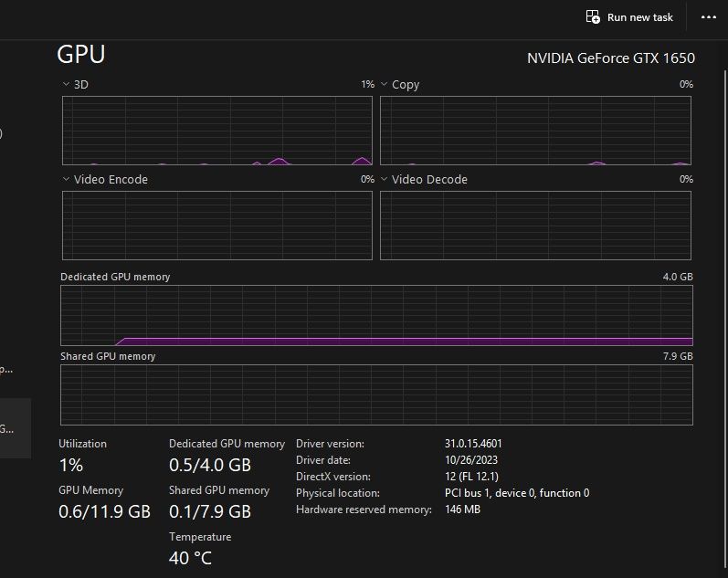Click the Utilization 1% value
The height and width of the screenshot is (578, 728).
pyautogui.click(x=71, y=465)
